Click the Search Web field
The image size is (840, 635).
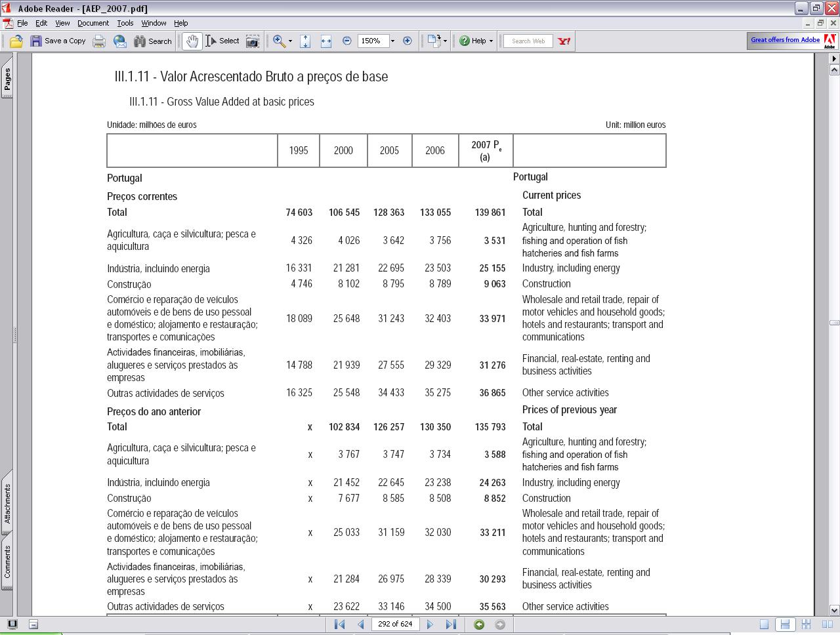[x=528, y=41]
